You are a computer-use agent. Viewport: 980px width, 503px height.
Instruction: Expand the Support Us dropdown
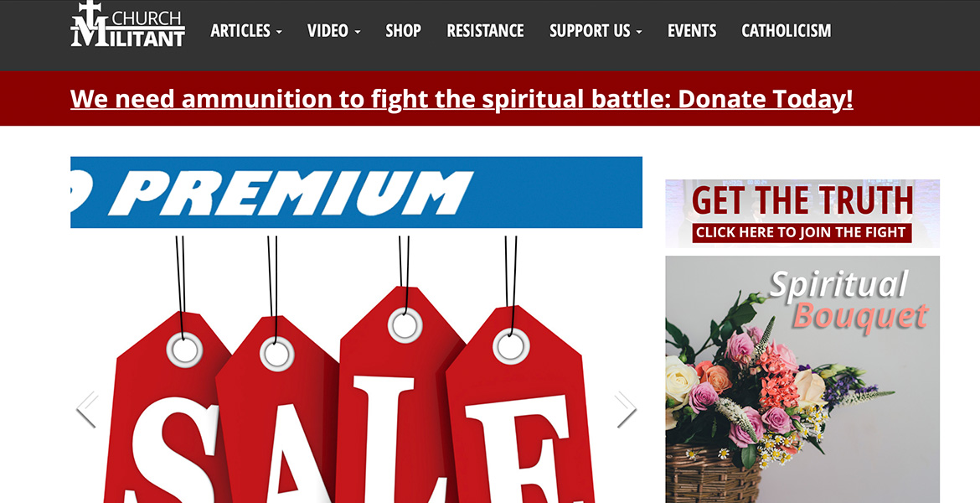click(596, 31)
